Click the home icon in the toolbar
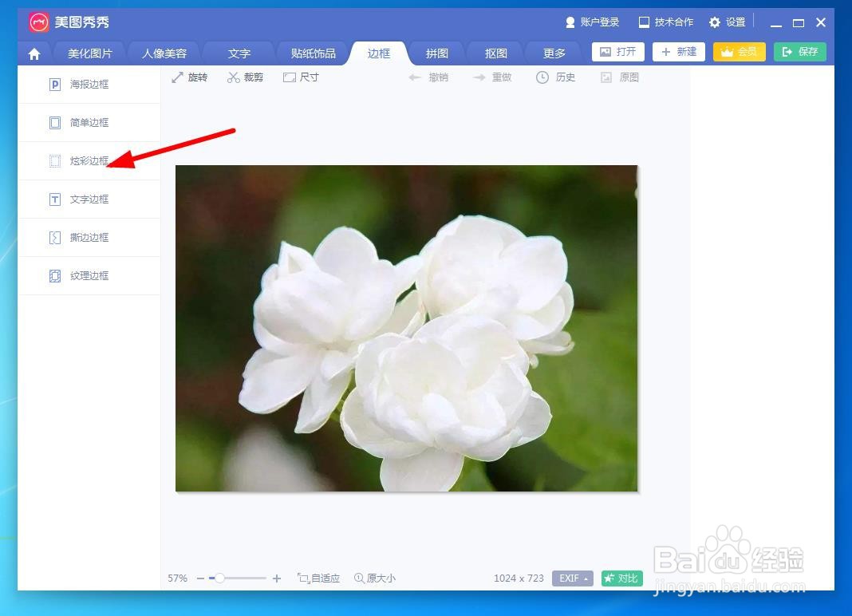This screenshot has width=852, height=616. coord(34,53)
